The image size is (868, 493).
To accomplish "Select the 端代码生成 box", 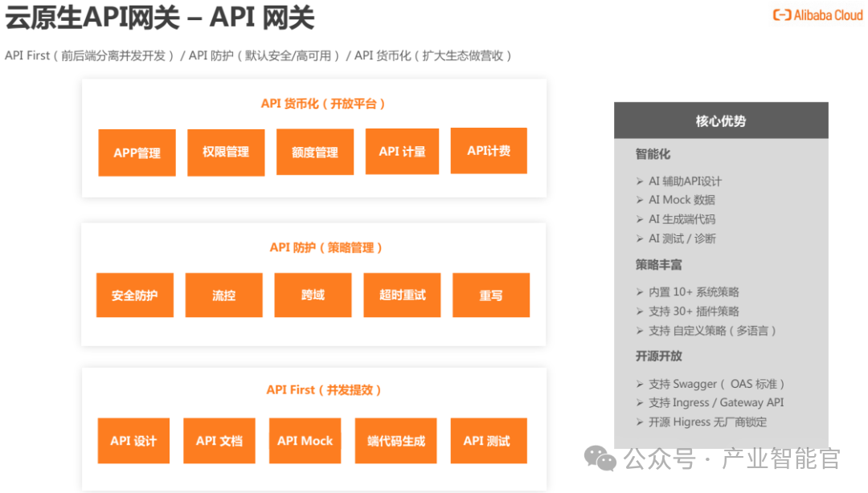I will [x=395, y=441].
